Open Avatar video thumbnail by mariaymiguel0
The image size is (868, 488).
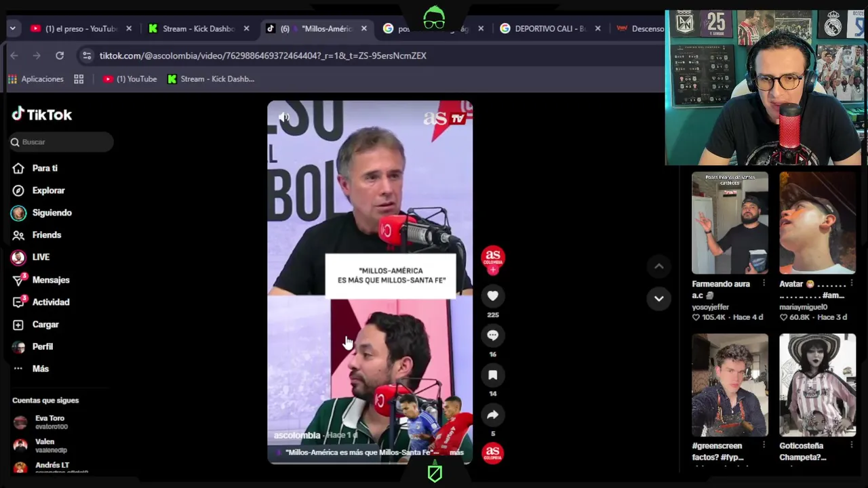coord(817,223)
